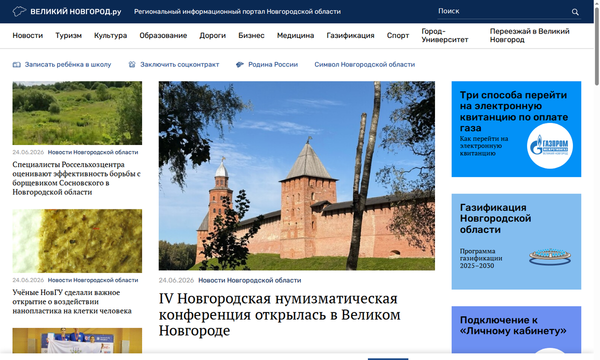600x360 pixels.
Task: Click the date 24.06.2026 under the Kremlin photo
Action: [176, 280]
